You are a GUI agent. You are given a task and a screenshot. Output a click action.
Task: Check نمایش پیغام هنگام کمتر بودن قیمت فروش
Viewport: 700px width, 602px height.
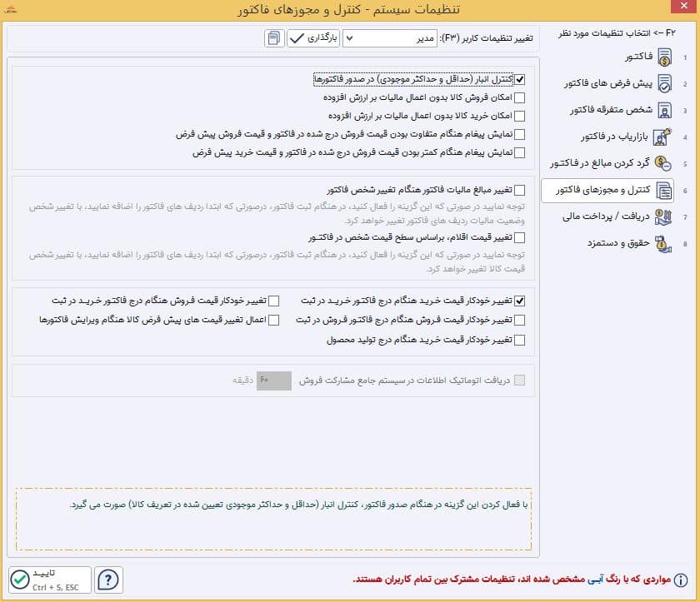(520, 152)
